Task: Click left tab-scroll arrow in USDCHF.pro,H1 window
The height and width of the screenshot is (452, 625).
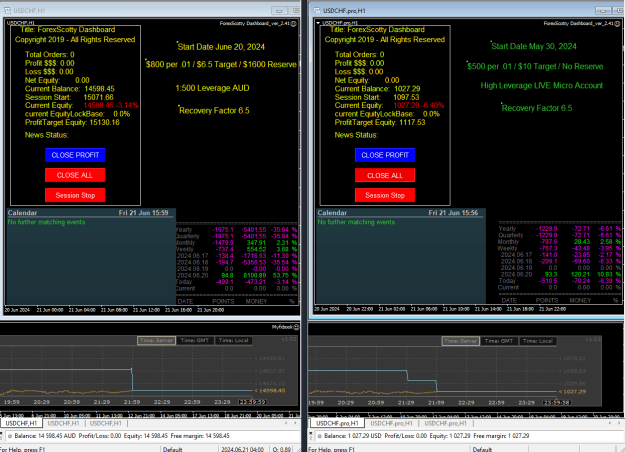Action: tap(610, 423)
